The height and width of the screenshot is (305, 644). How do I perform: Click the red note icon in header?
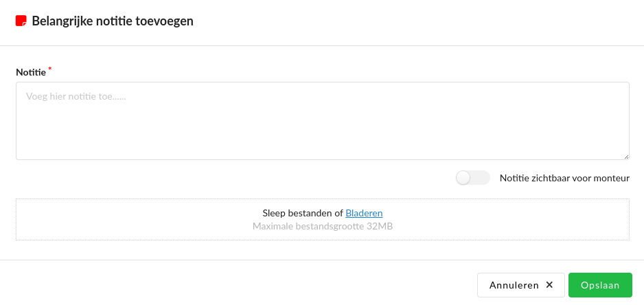click(x=21, y=21)
